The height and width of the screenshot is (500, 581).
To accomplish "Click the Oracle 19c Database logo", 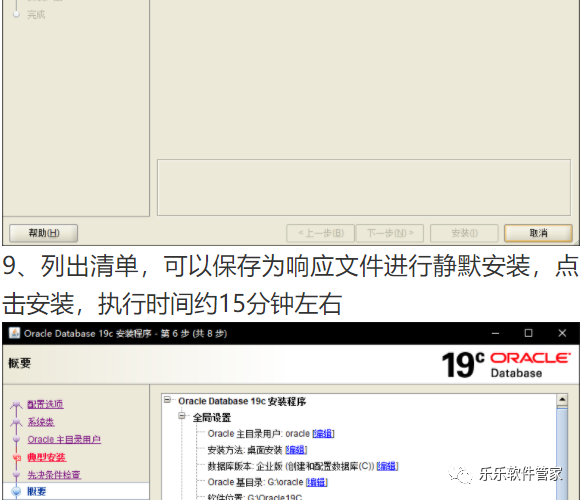I will [x=506, y=364].
